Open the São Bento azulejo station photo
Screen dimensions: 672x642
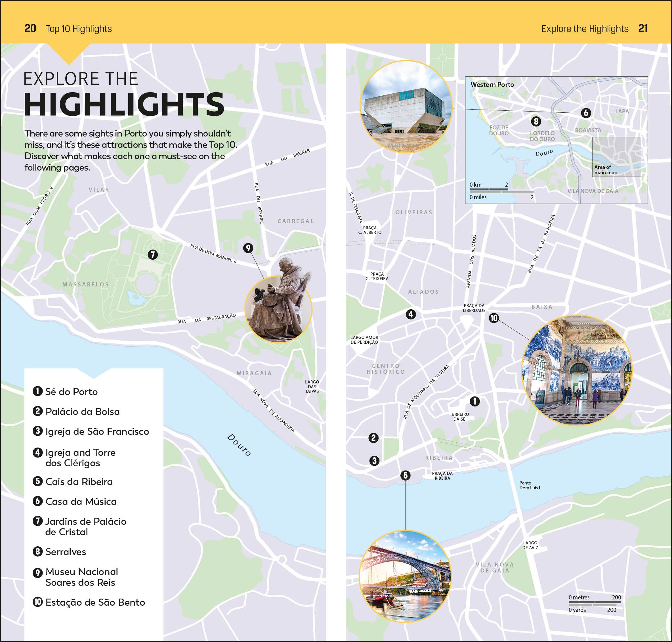pyautogui.click(x=577, y=370)
